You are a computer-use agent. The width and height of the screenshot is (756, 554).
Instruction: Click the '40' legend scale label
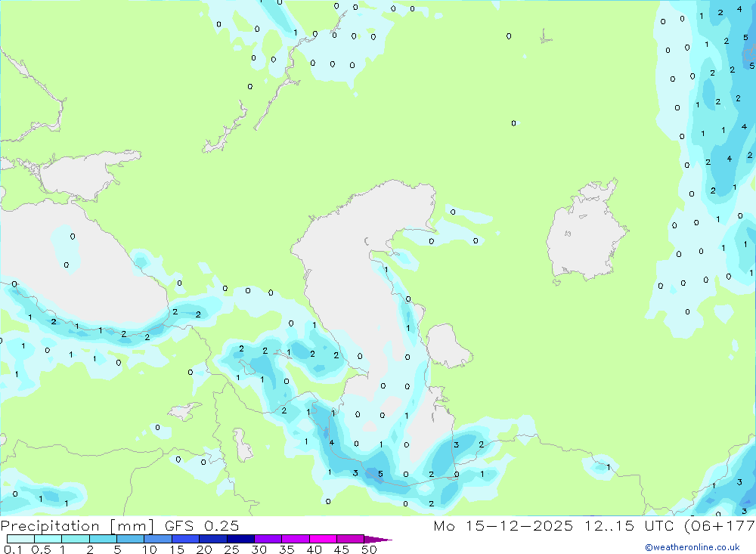[x=314, y=549]
